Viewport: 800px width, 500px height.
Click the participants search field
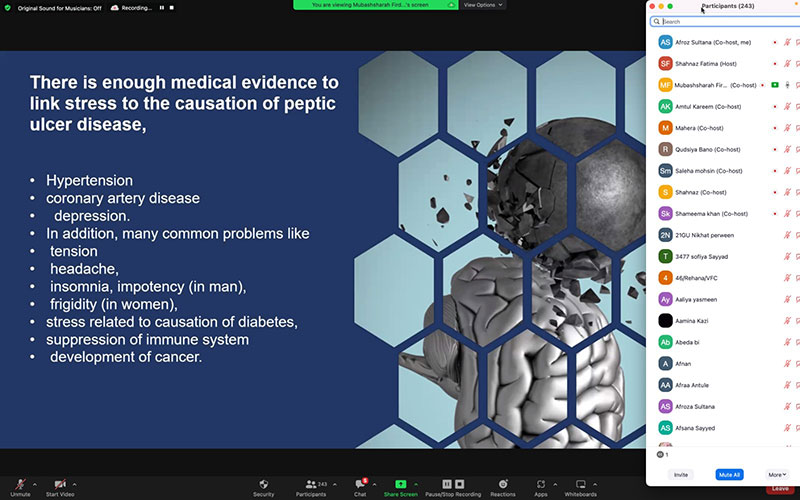click(726, 21)
